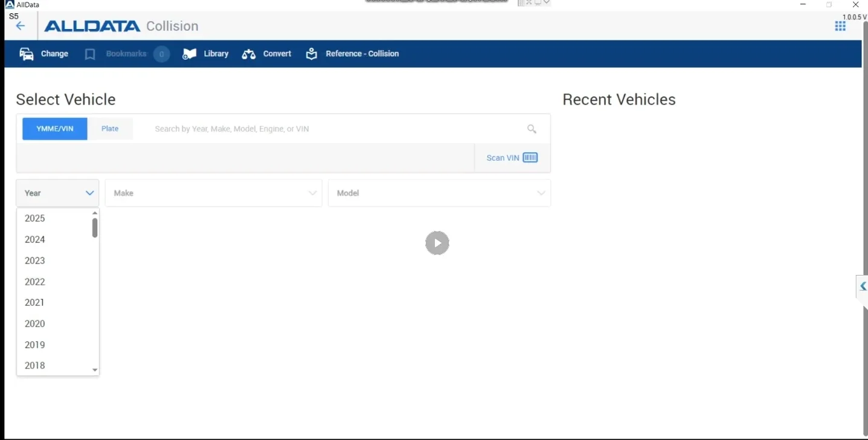This screenshot has height=440, width=868.
Task: Switch to the Plate tab
Action: [110, 129]
